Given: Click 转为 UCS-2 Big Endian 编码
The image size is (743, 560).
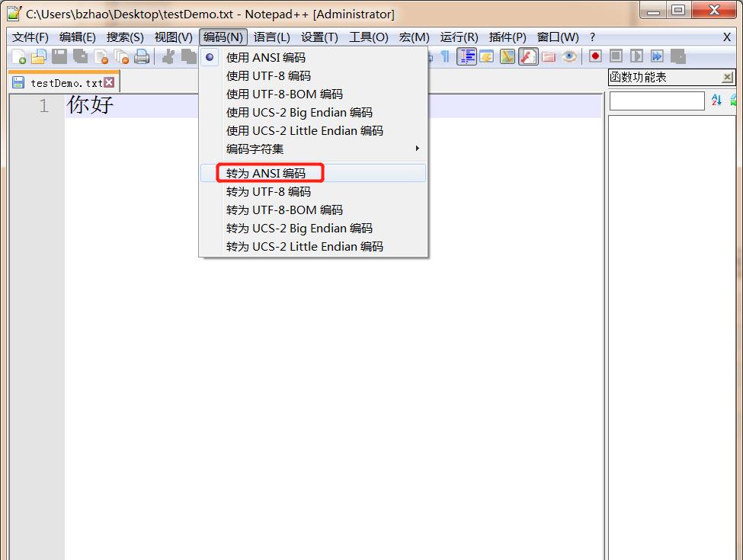Looking at the screenshot, I should [312, 229].
